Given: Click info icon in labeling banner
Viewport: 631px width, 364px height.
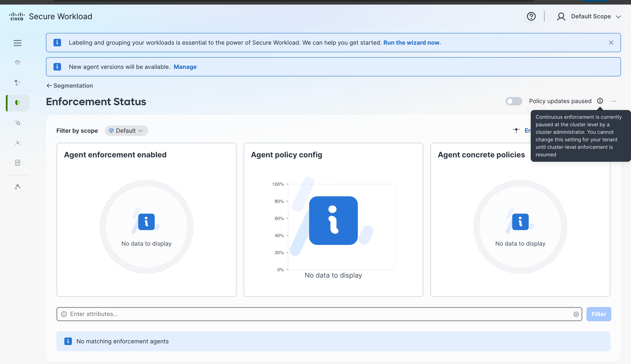Looking at the screenshot, I should (x=57, y=43).
